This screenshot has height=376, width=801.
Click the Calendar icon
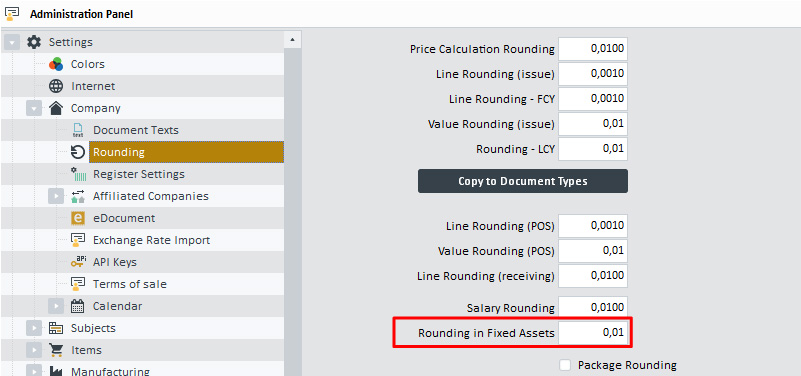(x=78, y=306)
